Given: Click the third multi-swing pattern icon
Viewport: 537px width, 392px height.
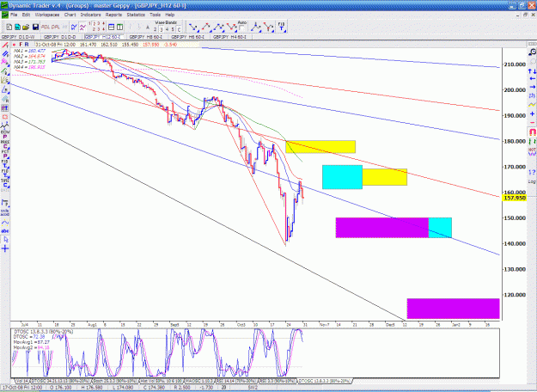Looking at the screenshot, I should [x=218, y=27].
